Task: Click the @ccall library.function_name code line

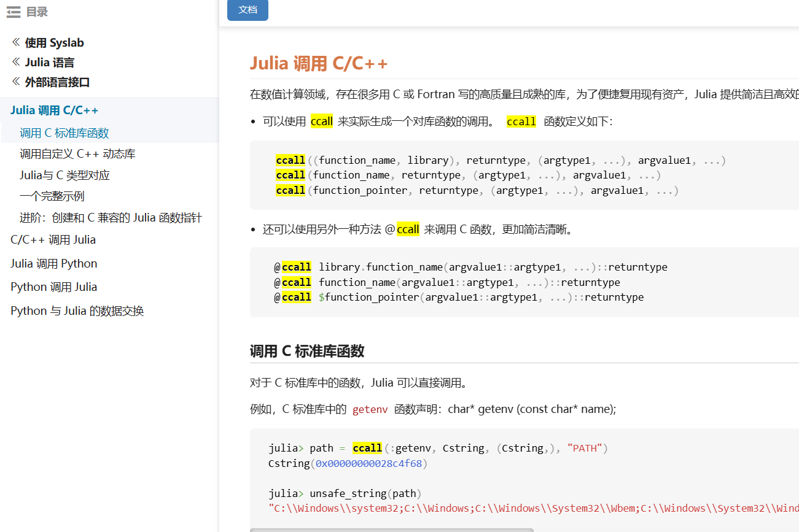Action: pos(470,267)
